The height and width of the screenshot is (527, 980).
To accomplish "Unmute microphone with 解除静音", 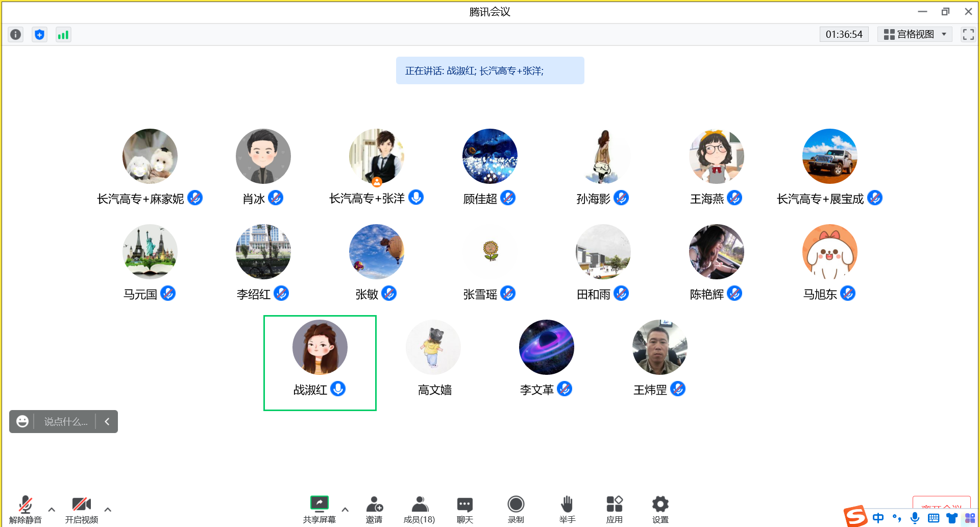I will tap(25, 510).
